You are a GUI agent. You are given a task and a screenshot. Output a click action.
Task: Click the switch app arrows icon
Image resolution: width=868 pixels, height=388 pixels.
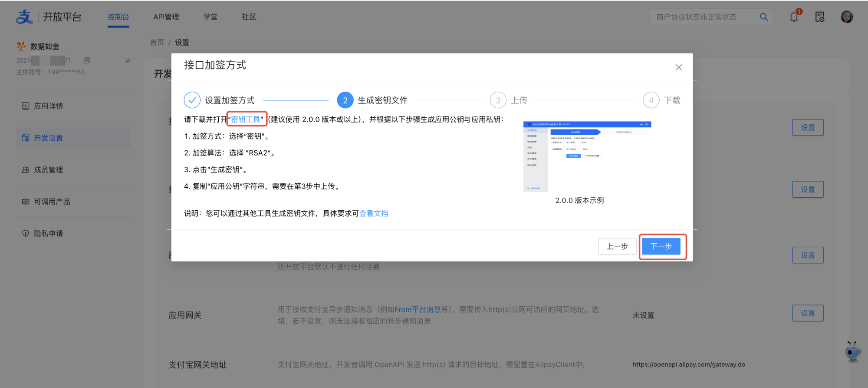[128, 60]
